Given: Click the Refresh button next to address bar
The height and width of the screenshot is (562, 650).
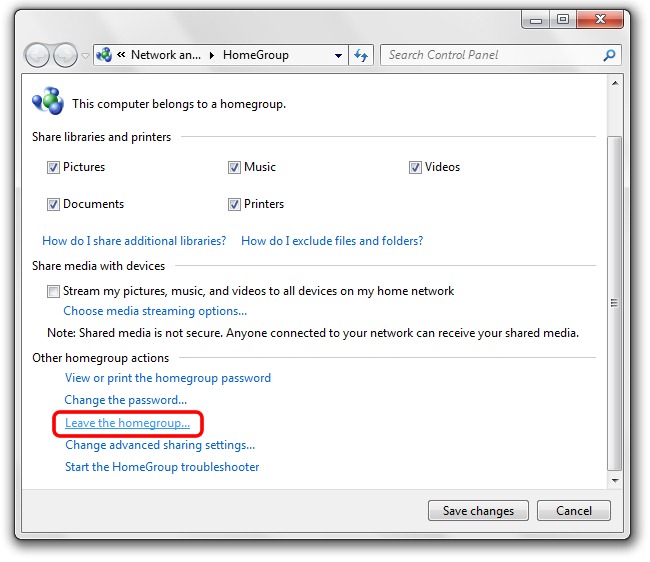Looking at the screenshot, I should (361, 55).
